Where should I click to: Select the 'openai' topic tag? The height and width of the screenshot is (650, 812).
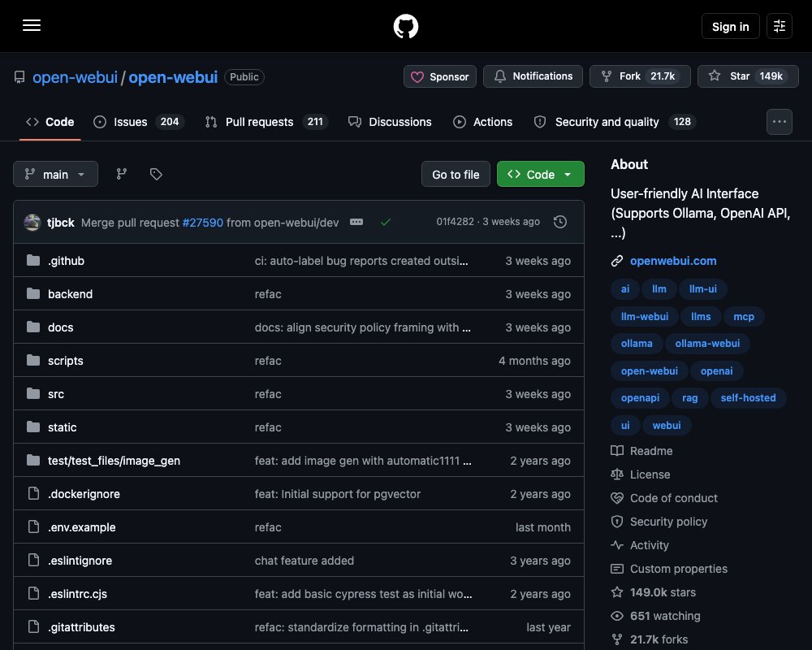716,370
